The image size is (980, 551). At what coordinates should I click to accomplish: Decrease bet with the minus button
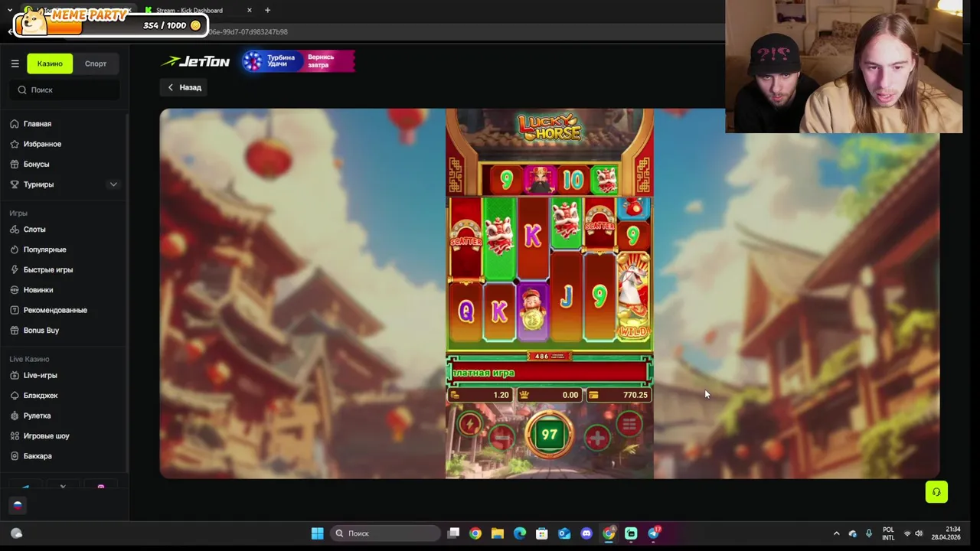502,438
